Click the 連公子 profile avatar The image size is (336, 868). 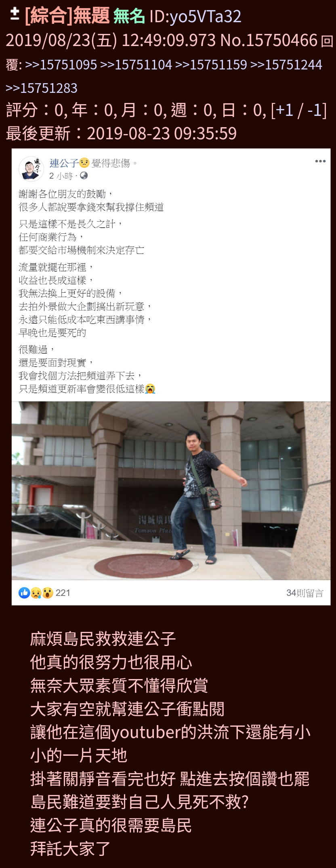pyautogui.click(x=31, y=169)
